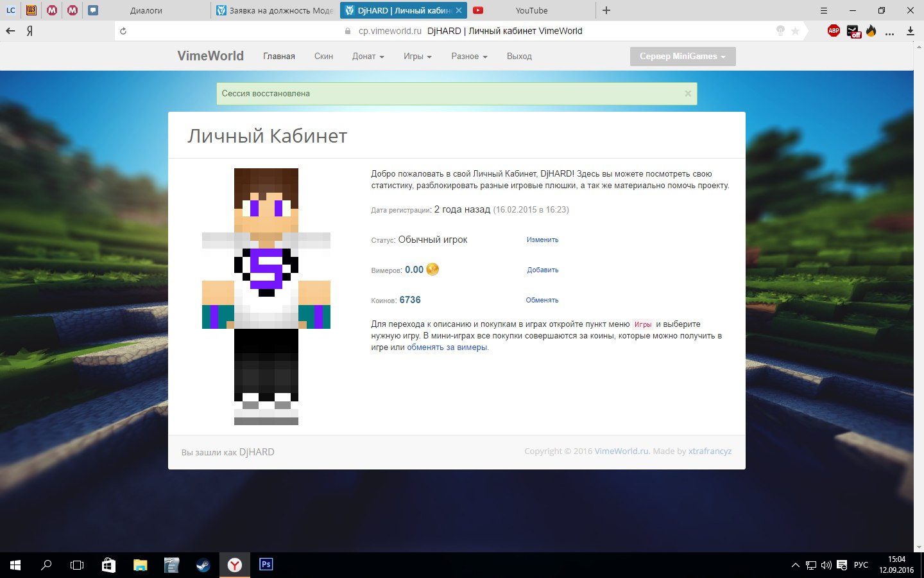This screenshot has width=924, height=578.
Task: Click the VimeWorld brand logo
Action: click(x=210, y=56)
